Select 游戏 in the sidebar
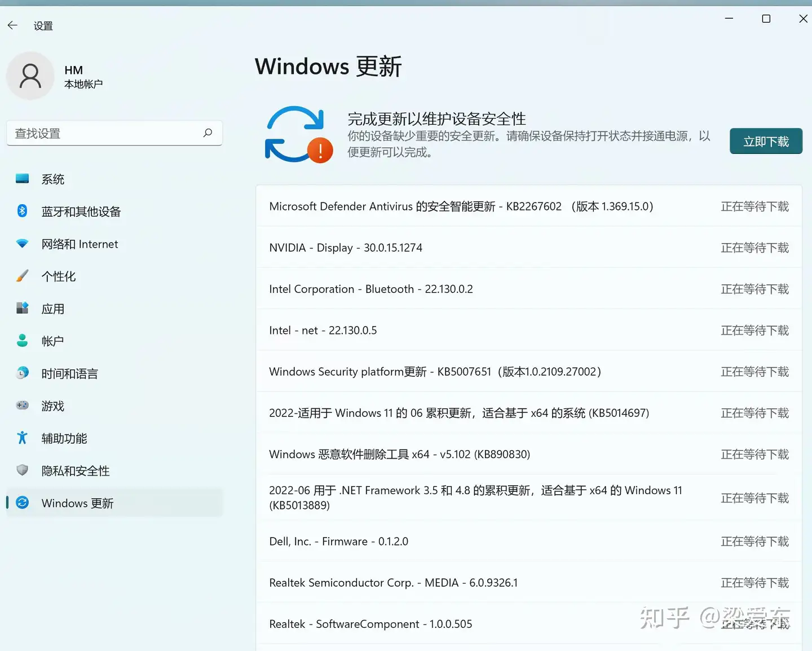 click(114, 406)
